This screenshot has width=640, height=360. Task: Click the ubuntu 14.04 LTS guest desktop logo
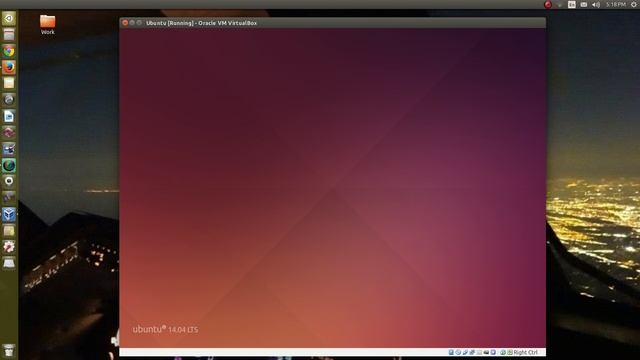(165, 329)
